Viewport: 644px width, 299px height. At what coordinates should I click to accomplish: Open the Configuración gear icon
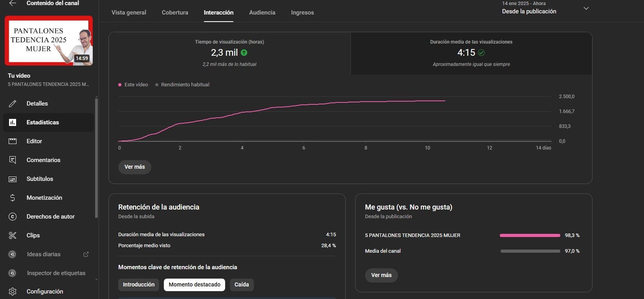[13, 292]
